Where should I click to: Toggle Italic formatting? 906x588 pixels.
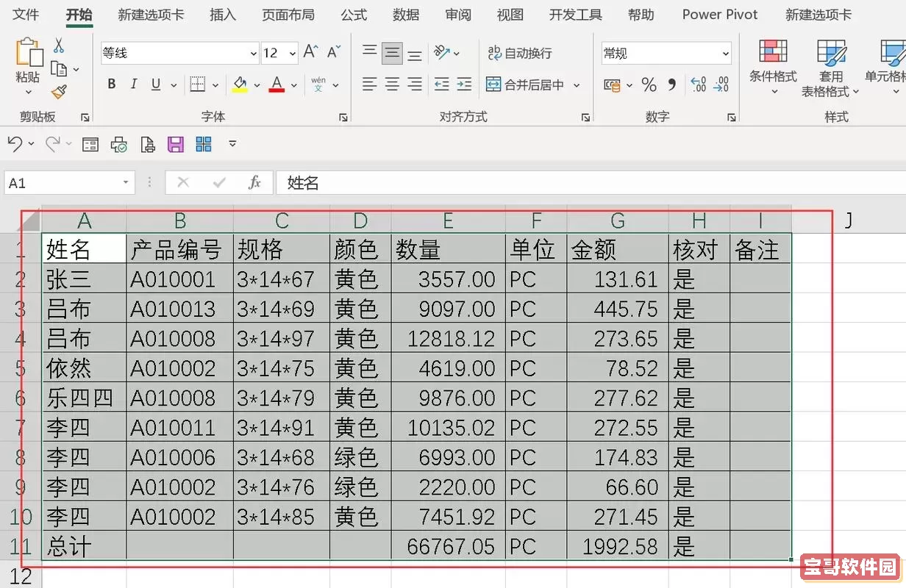[x=134, y=85]
